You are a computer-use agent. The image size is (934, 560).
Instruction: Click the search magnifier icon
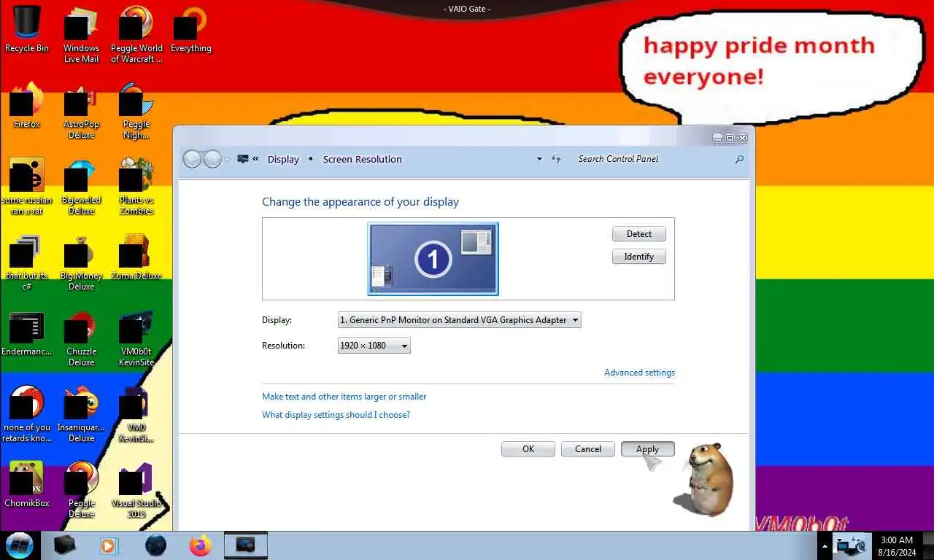click(x=739, y=159)
